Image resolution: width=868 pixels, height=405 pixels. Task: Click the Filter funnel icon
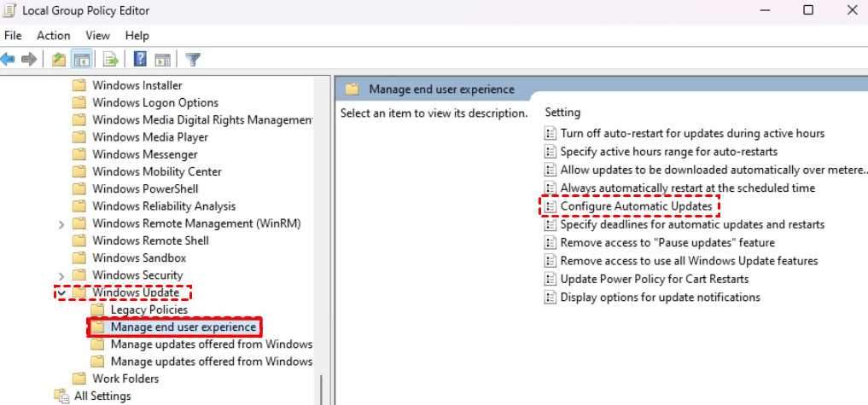(193, 59)
